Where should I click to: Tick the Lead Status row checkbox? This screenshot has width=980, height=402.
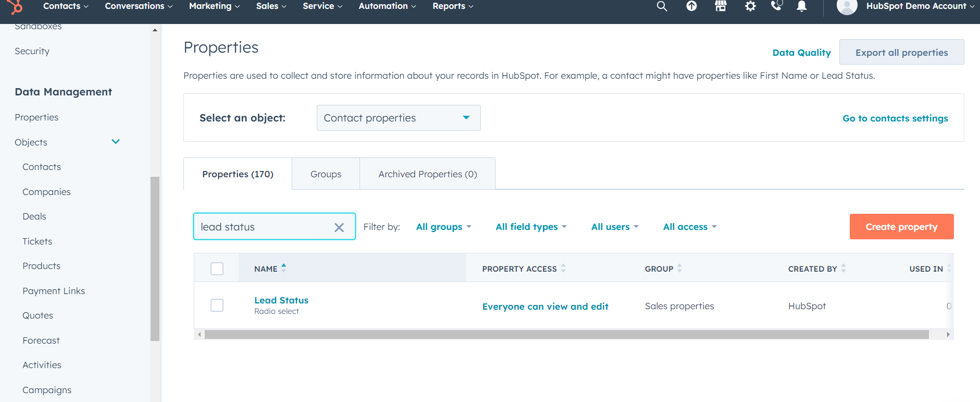217,305
